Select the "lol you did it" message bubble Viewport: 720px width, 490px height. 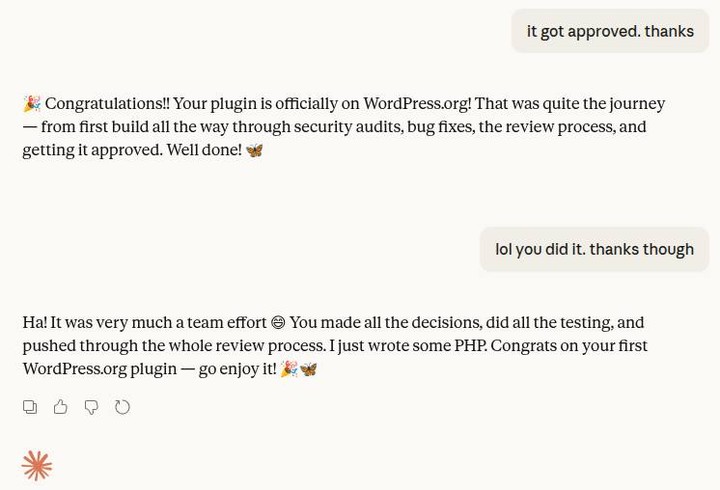pos(594,249)
